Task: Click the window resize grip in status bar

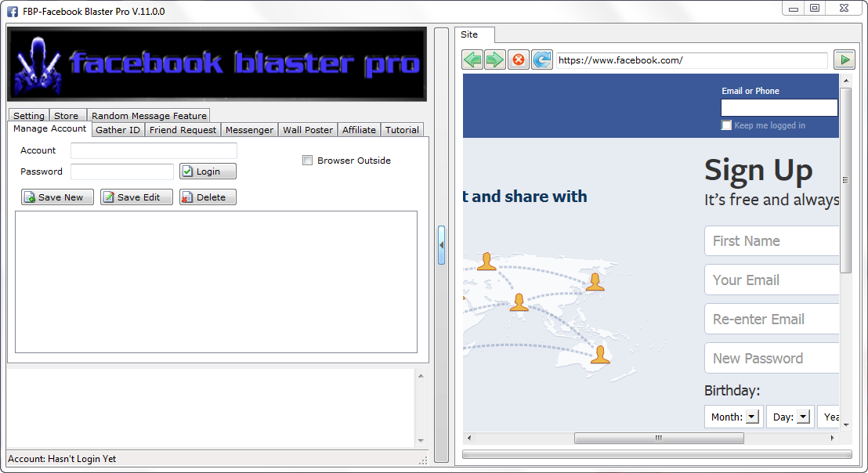Action: pos(424,460)
